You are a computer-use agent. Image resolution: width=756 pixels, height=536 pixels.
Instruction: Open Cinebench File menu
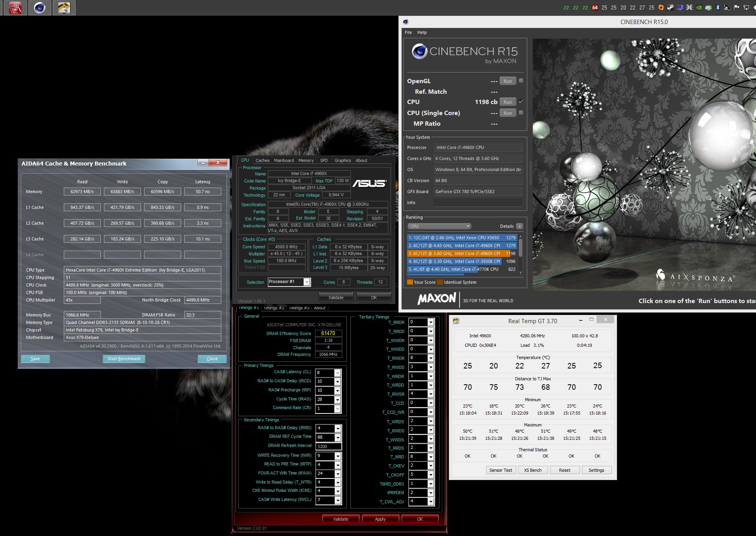[x=408, y=32]
